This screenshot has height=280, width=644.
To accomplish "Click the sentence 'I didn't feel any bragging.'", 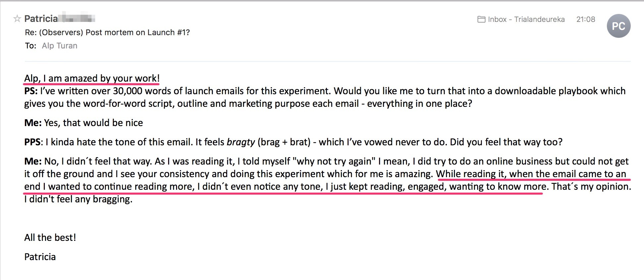I will coord(78,199).
